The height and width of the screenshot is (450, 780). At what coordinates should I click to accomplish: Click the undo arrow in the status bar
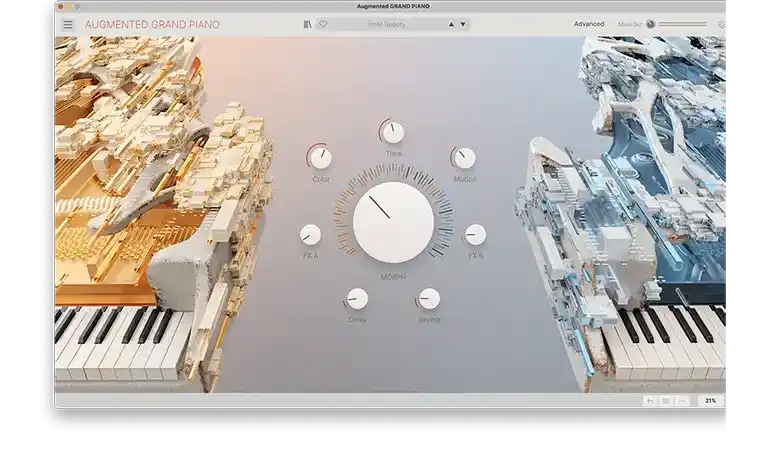(x=650, y=401)
